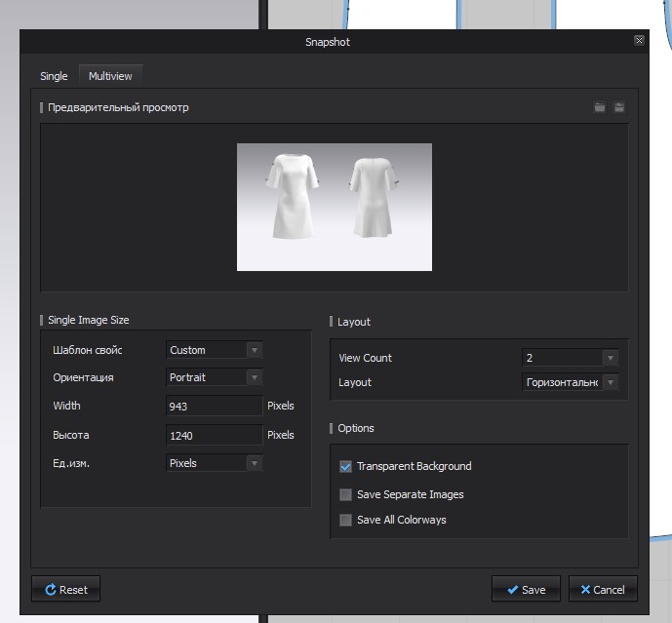Select the Multiview tab
This screenshot has width=672, height=623.
click(x=111, y=76)
